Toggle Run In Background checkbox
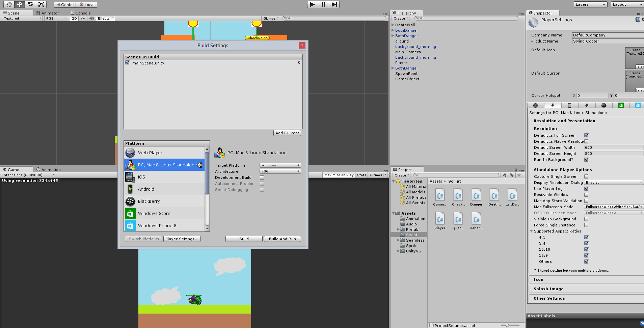This screenshot has width=644, height=328. coord(586,160)
